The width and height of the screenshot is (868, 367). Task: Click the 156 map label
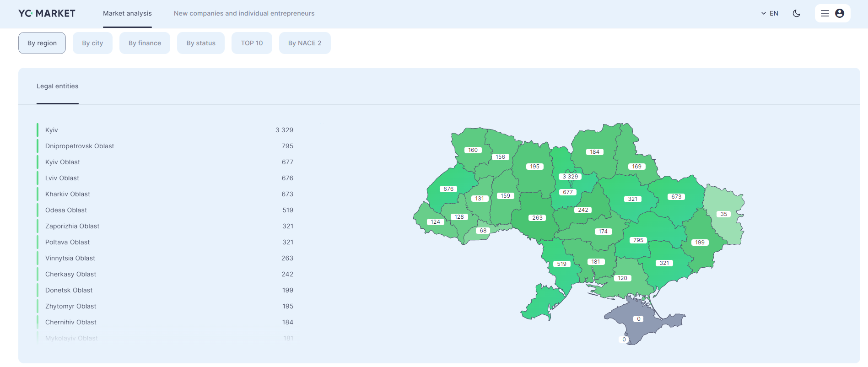pos(500,157)
